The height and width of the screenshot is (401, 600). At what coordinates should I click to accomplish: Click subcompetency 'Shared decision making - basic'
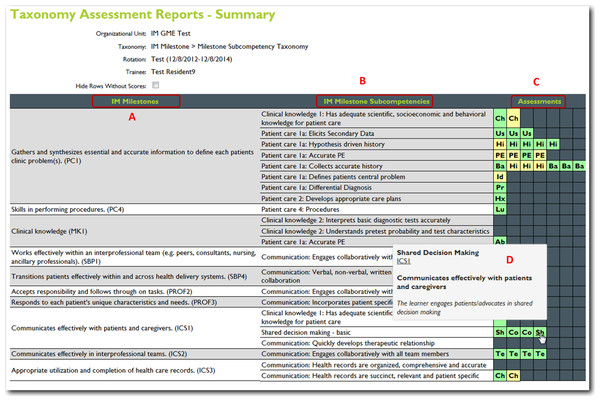pyautogui.click(x=306, y=333)
